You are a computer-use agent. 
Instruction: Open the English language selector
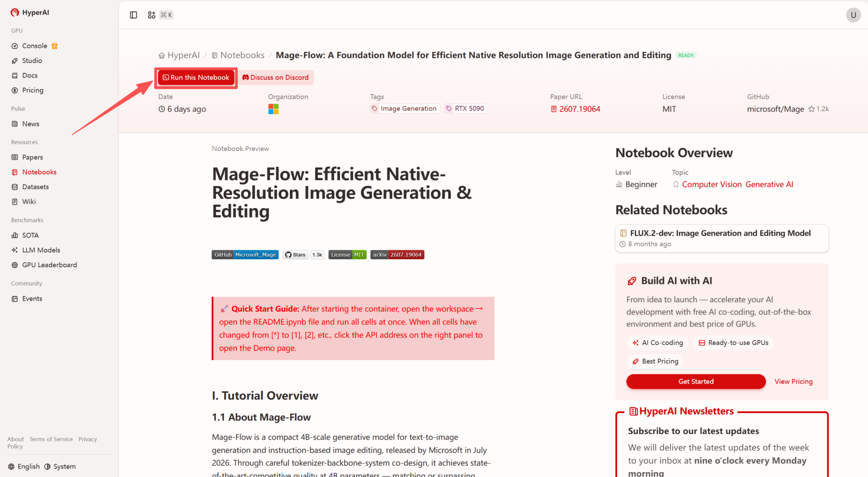click(24, 466)
